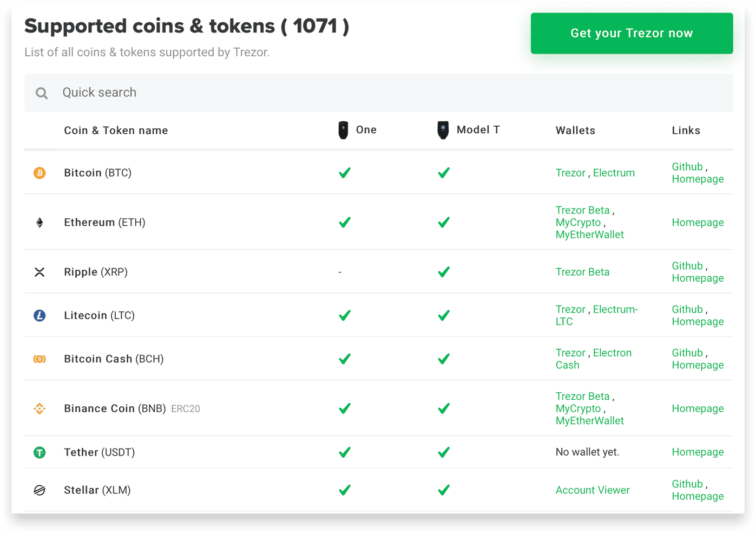This screenshot has height=533, width=756.
Task: Click the Electron Cash wallet link
Action: pyautogui.click(x=594, y=359)
